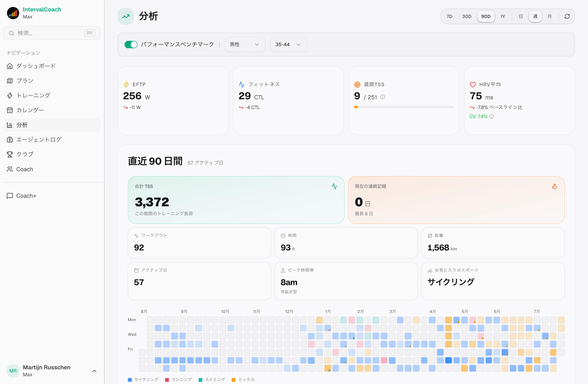588x384 pixels.
Task: Click the 最長 8 日 text
Action: (364, 214)
